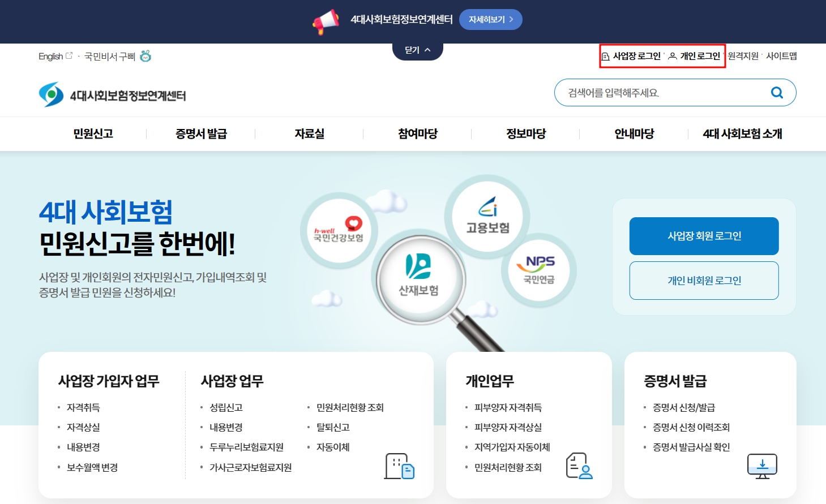Open the 자료실 menu
Image resolution: width=826 pixels, height=504 pixels.
click(x=309, y=133)
